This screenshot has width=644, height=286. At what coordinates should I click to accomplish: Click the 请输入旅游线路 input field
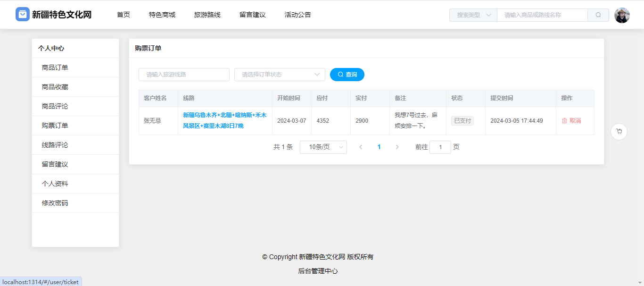coord(184,75)
